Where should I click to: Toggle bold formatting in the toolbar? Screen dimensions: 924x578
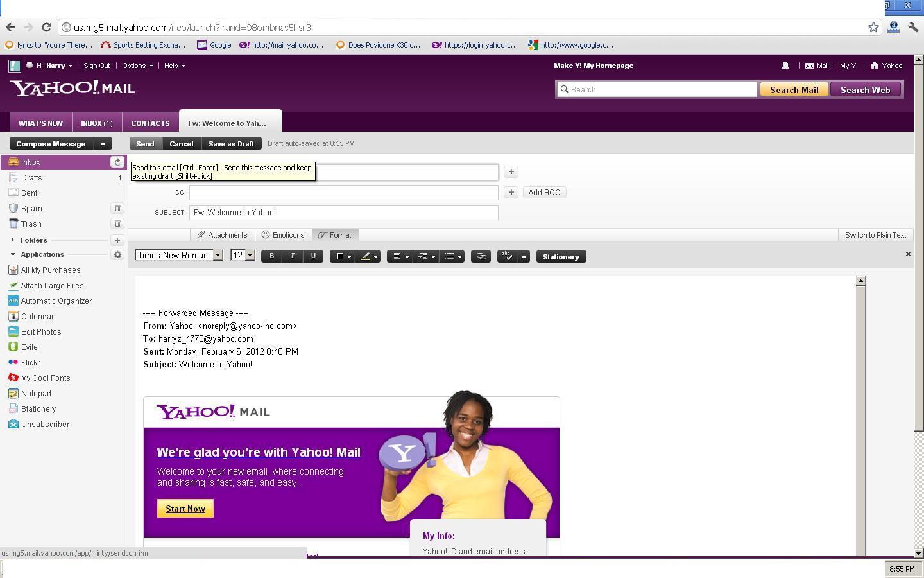(271, 256)
